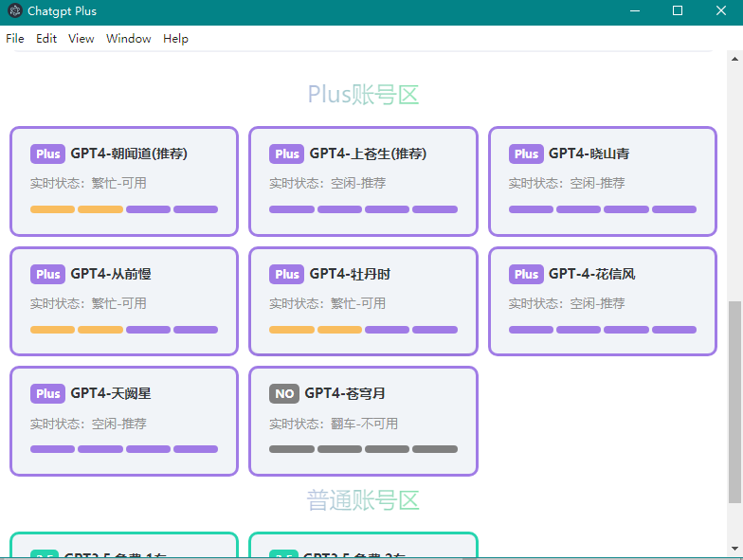Screen dimensions: 743x560
Task: Click status text 翻车-不可用 under GPT4-苍穹月
Action: (364, 424)
